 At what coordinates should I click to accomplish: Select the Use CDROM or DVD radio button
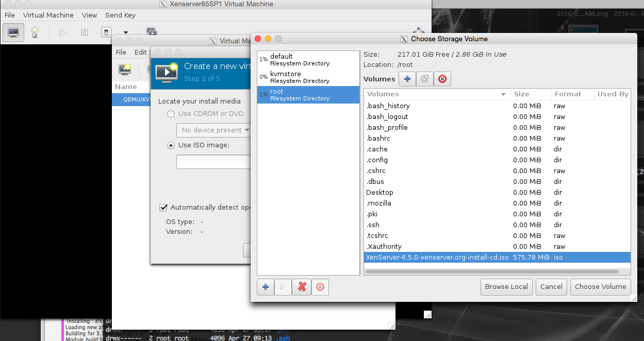(171, 114)
